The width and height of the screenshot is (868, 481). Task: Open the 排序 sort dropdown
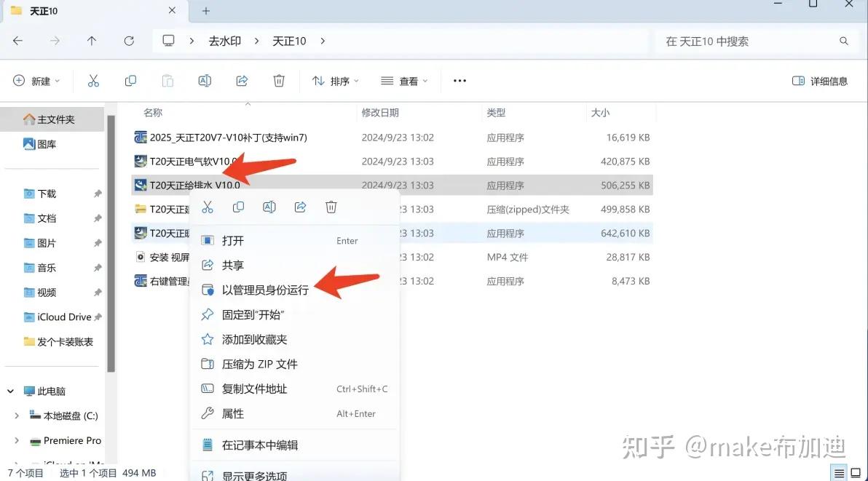[x=335, y=80]
